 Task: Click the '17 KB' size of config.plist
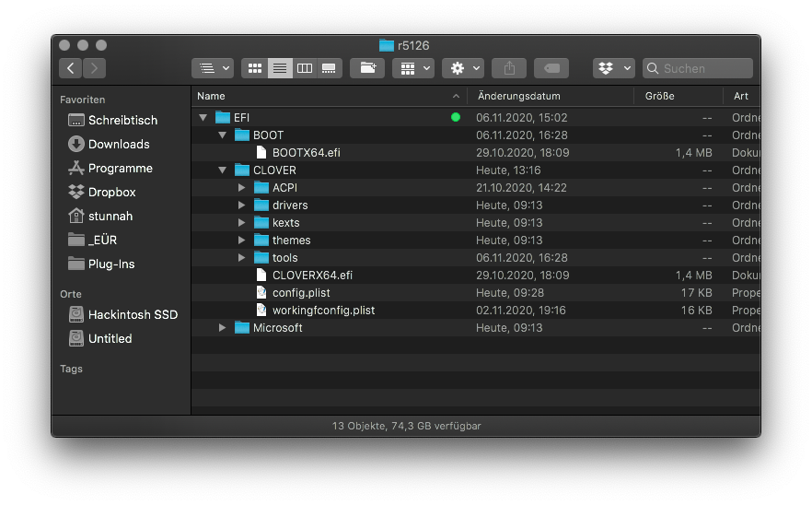(x=697, y=293)
